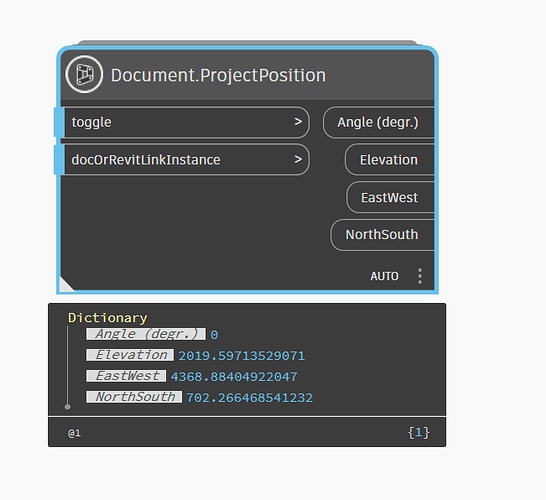Select the Elevation output port
The height and width of the screenshot is (500, 546).
(390, 160)
